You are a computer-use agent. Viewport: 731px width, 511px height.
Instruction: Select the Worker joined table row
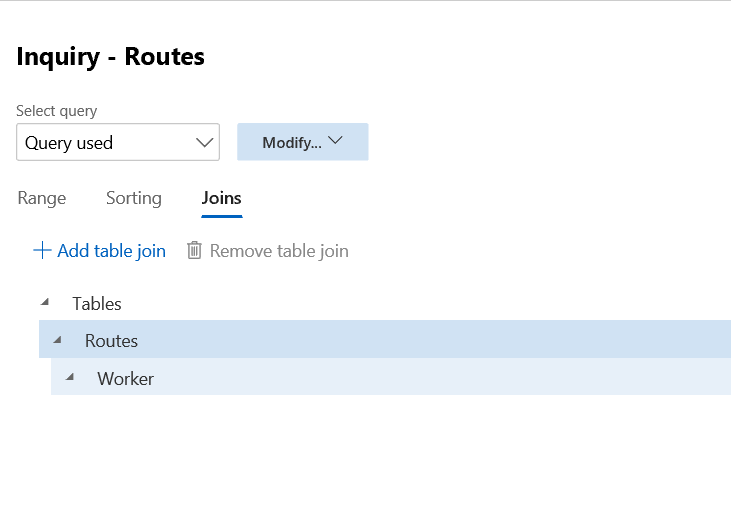coord(125,379)
